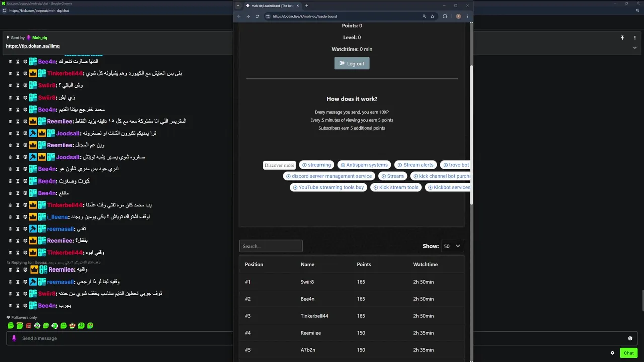
Task: Select Swiir8 in leaderboard row #1
Action: tap(307, 282)
